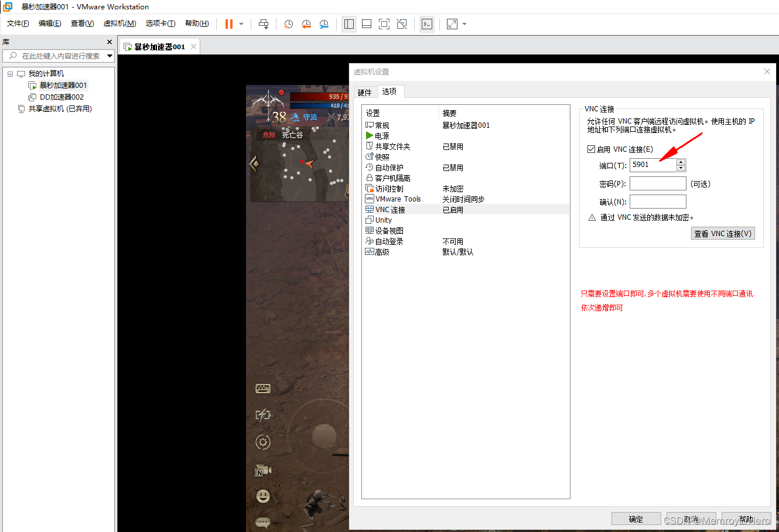Screen dimensions: 779x532
Task: Click the game settings gear icon
Action: pyautogui.click(x=263, y=442)
